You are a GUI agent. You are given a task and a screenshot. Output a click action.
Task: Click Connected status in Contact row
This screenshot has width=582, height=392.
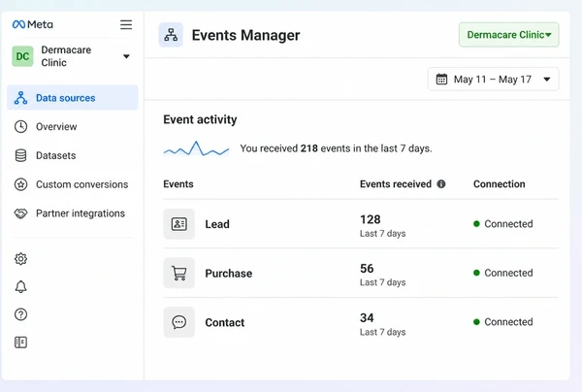(502, 322)
